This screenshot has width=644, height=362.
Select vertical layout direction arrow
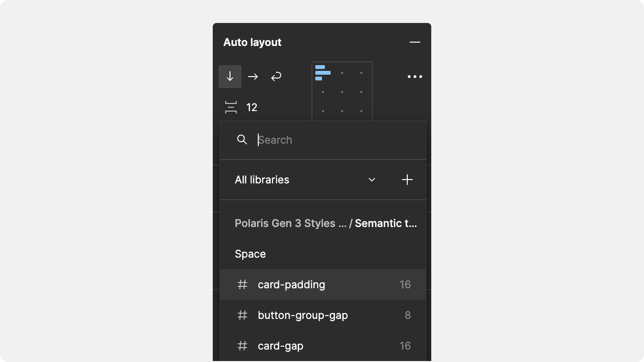[x=230, y=77]
